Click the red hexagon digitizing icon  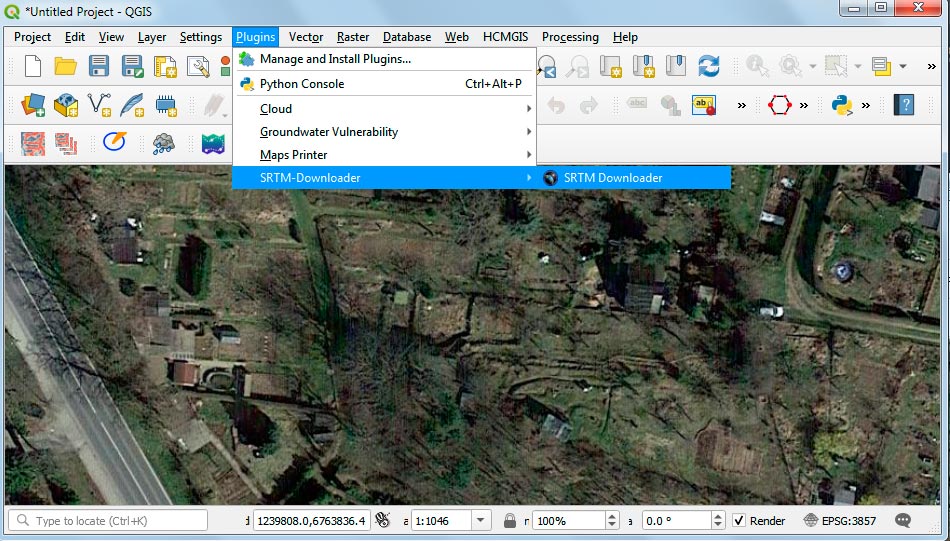779,105
